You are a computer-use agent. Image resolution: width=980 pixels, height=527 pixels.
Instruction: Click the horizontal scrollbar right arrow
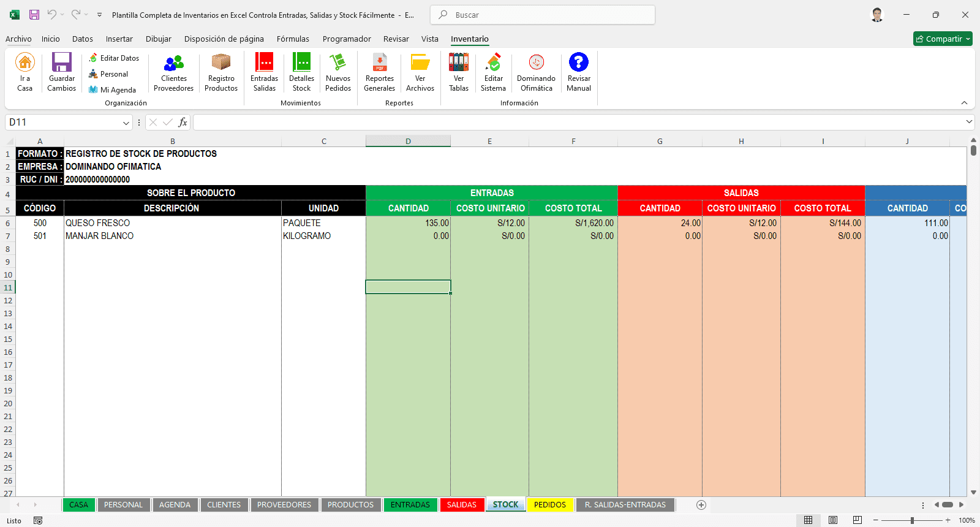pos(961,505)
